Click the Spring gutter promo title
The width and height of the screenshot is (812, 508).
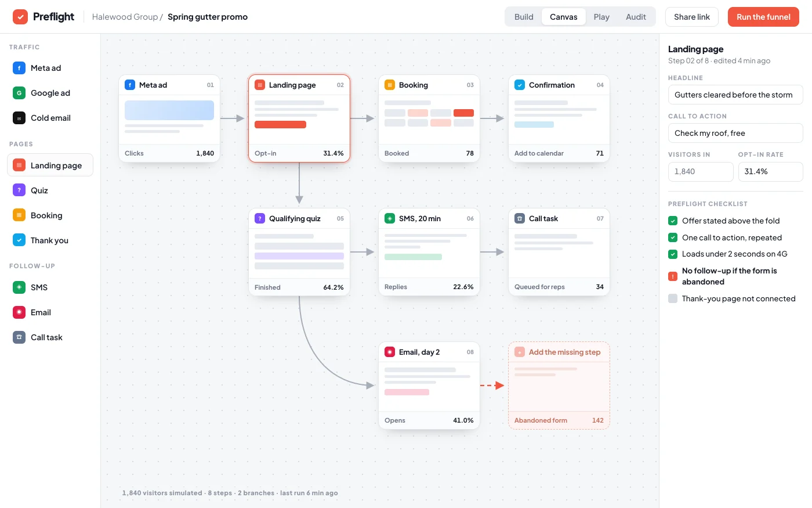point(208,17)
